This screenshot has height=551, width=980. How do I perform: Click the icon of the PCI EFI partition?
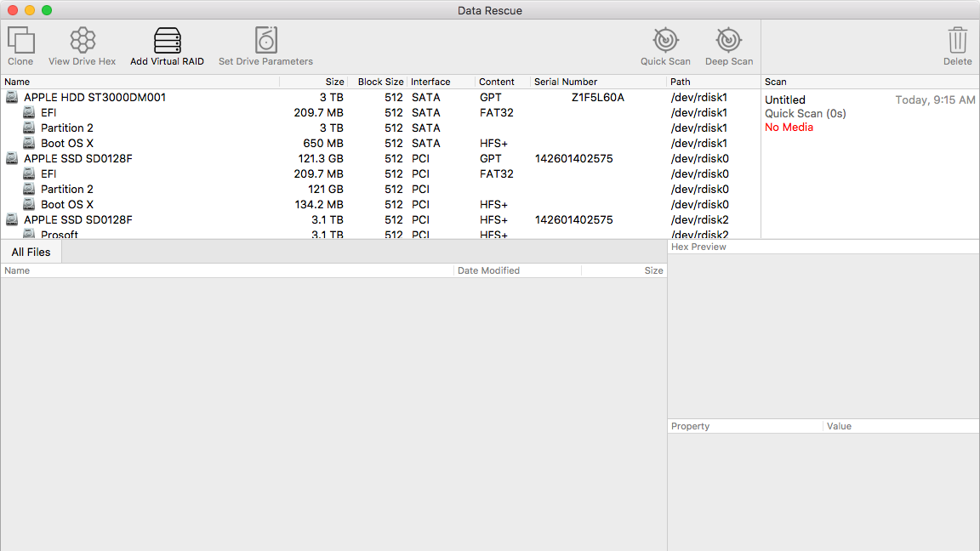(x=29, y=173)
